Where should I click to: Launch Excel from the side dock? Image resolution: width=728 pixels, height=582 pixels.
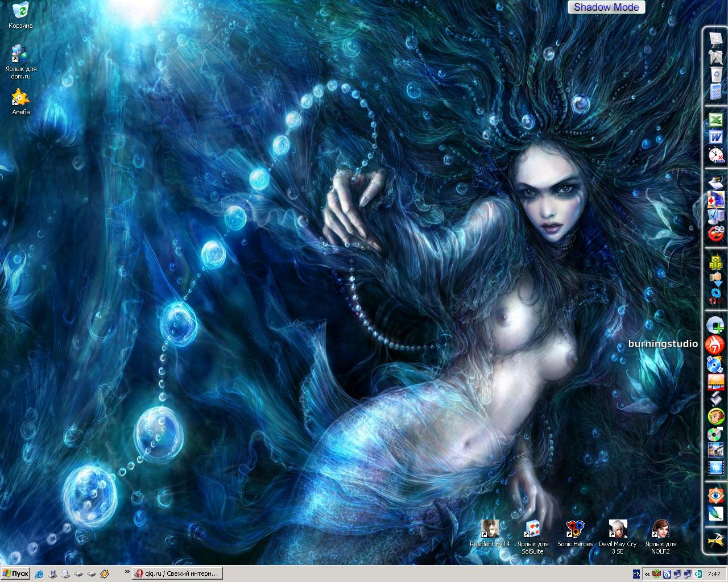[715, 120]
